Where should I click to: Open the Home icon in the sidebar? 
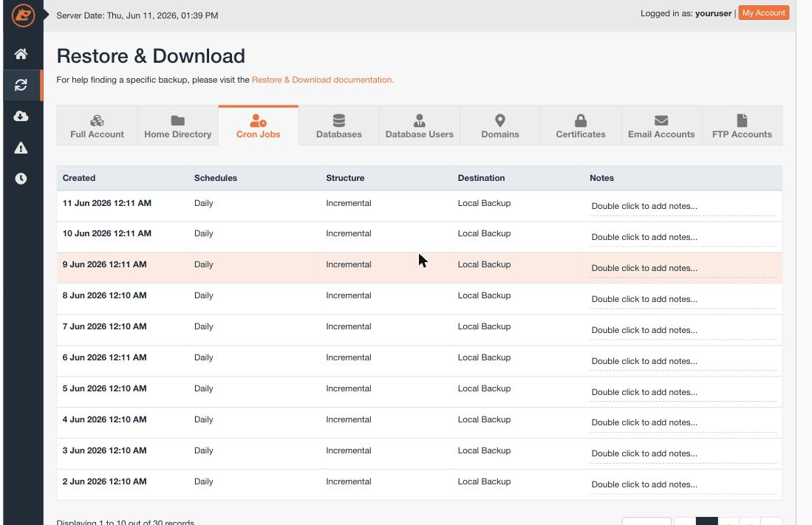(x=21, y=54)
